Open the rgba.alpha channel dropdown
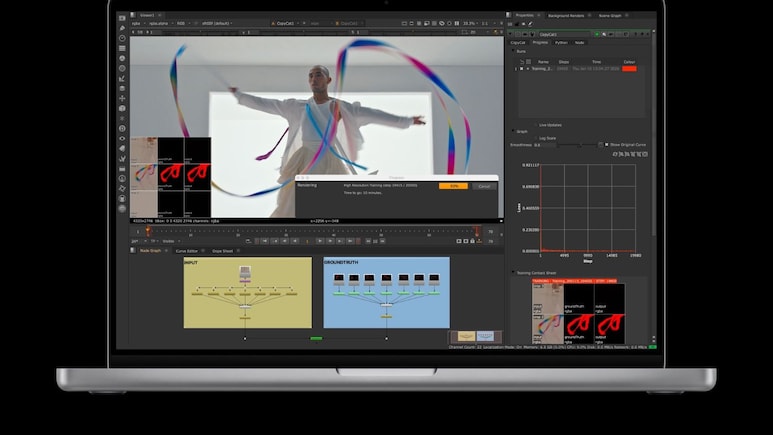Image resolution: width=773 pixels, height=435 pixels. 161,23
